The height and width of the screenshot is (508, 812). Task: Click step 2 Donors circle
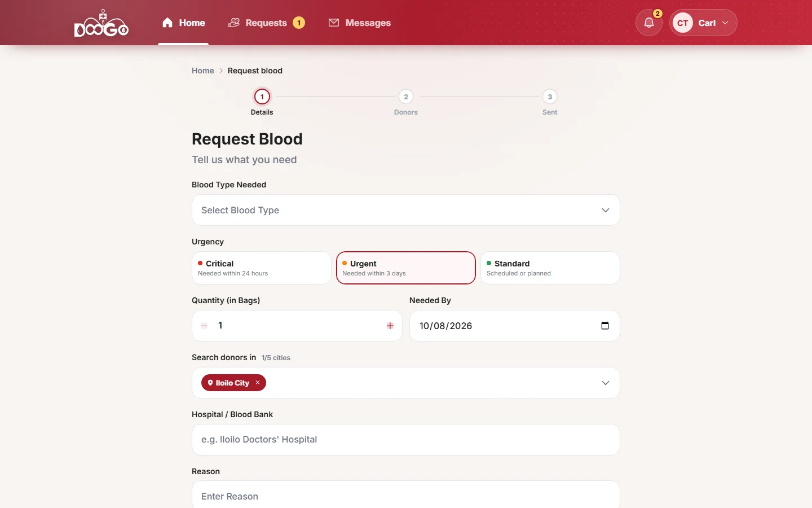(x=406, y=97)
